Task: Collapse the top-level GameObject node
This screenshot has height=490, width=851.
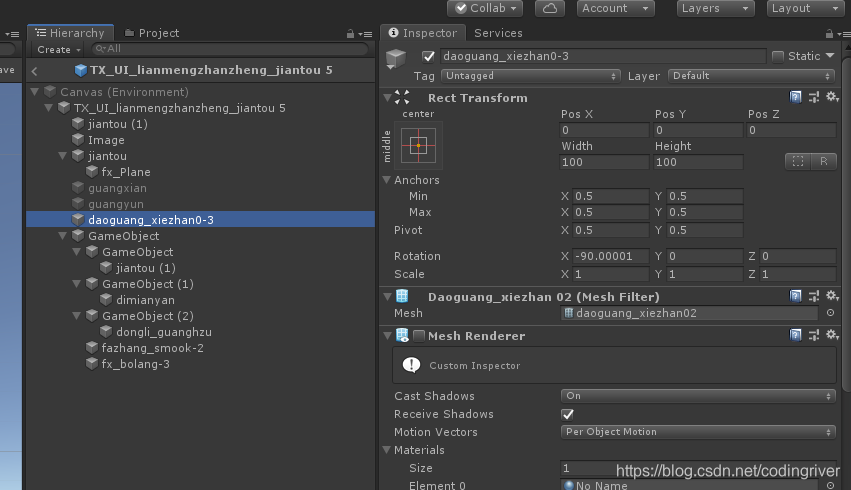Action: 63,236
